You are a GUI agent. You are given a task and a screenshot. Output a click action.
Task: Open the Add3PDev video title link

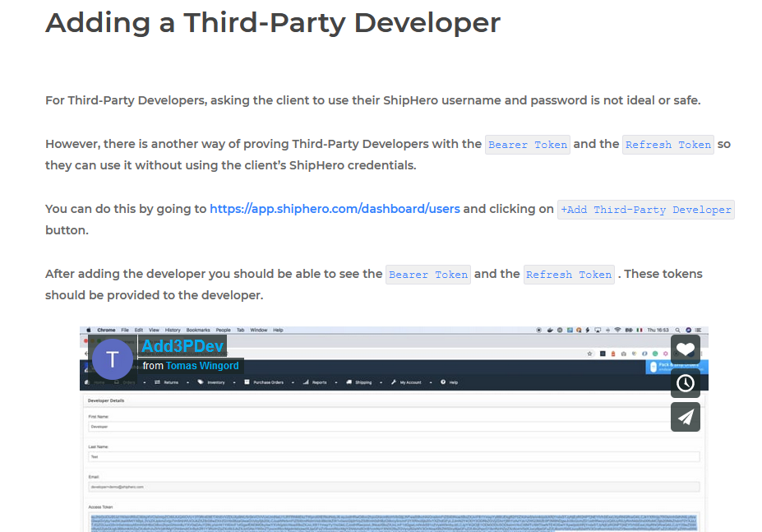pos(182,346)
